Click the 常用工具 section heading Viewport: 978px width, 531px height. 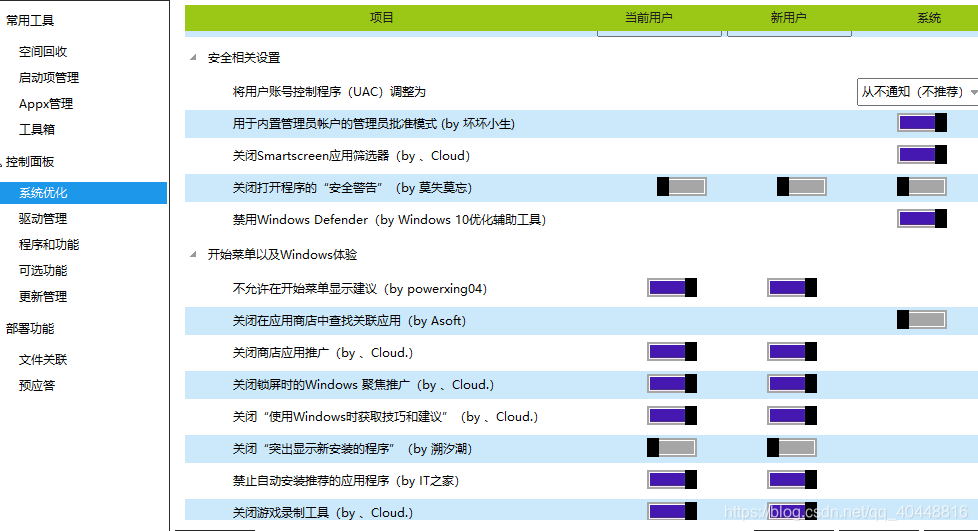point(30,21)
